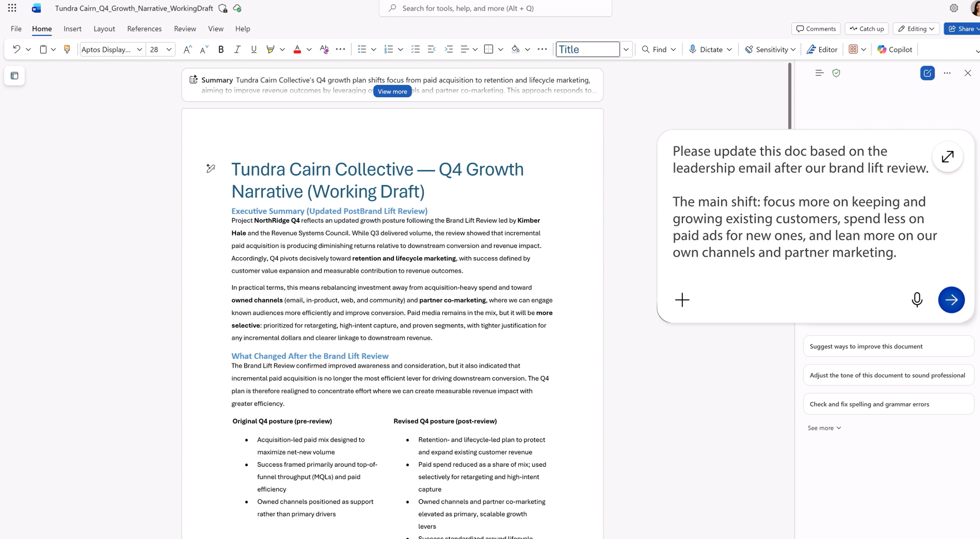Screen dimensions: 980x539
Task: Switch to the Layout tab
Action: click(104, 29)
